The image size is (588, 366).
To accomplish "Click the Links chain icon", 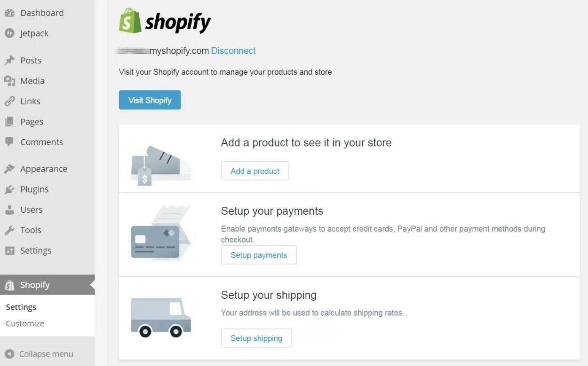I will pyautogui.click(x=9, y=101).
